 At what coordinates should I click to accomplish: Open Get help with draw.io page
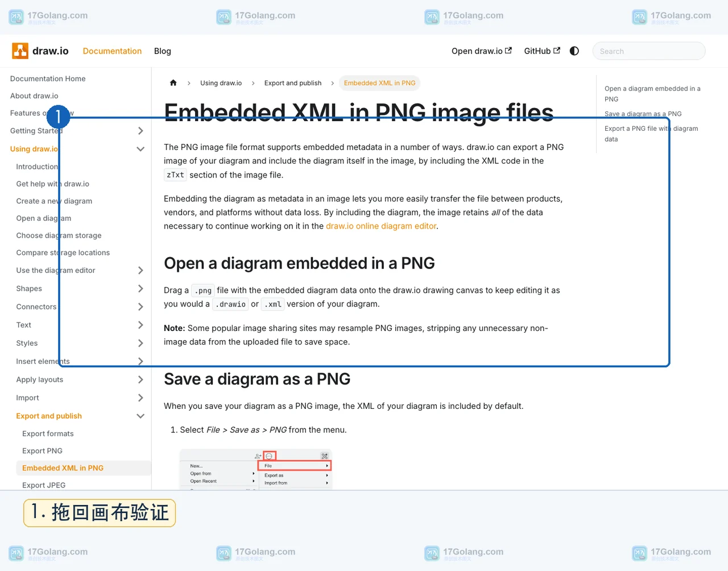[x=53, y=184]
